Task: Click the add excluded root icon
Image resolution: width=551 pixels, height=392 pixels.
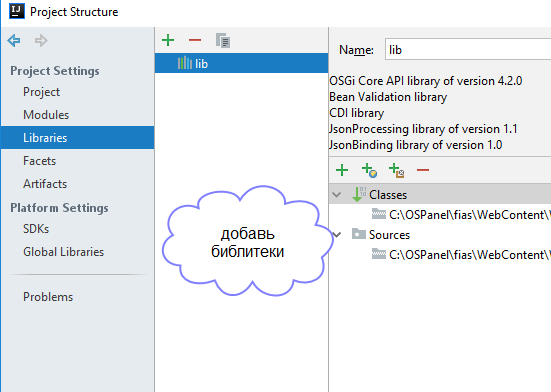Action: [396, 170]
